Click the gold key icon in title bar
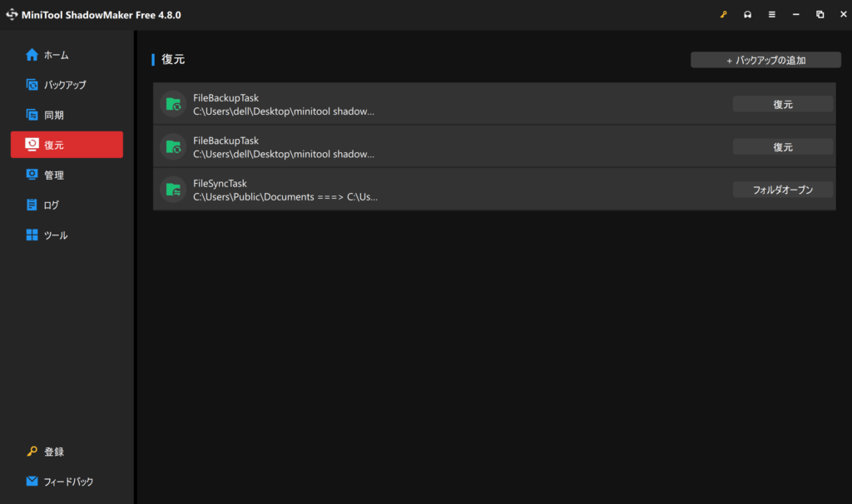 pos(724,15)
